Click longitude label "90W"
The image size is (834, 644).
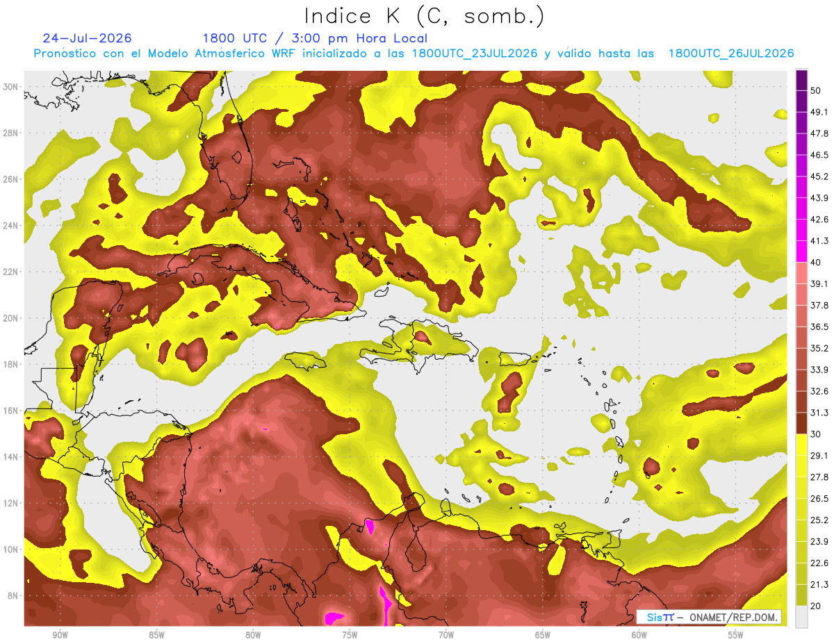tap(60, 635)
